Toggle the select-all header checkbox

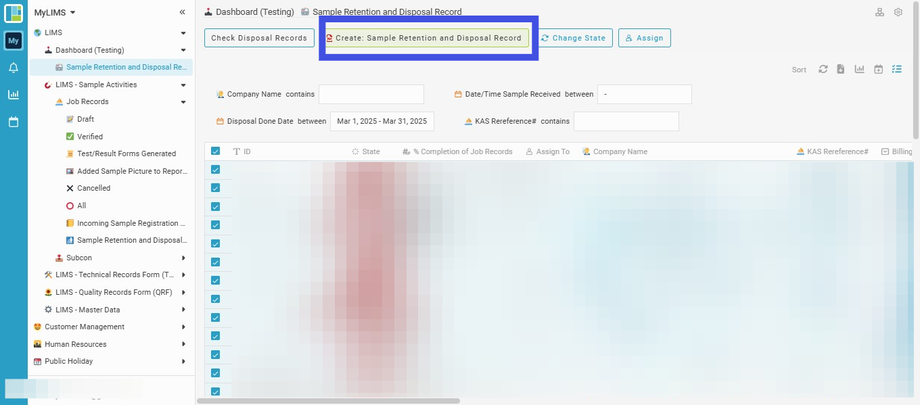[215, 151]
